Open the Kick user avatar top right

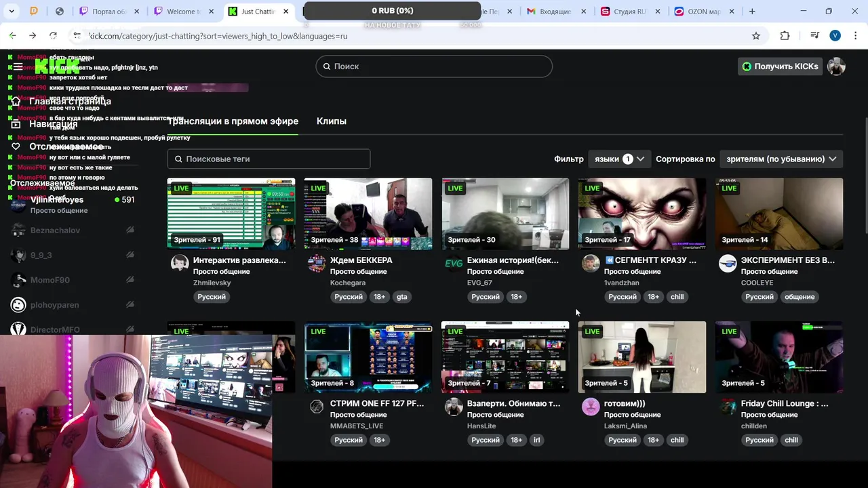[836, 66]
